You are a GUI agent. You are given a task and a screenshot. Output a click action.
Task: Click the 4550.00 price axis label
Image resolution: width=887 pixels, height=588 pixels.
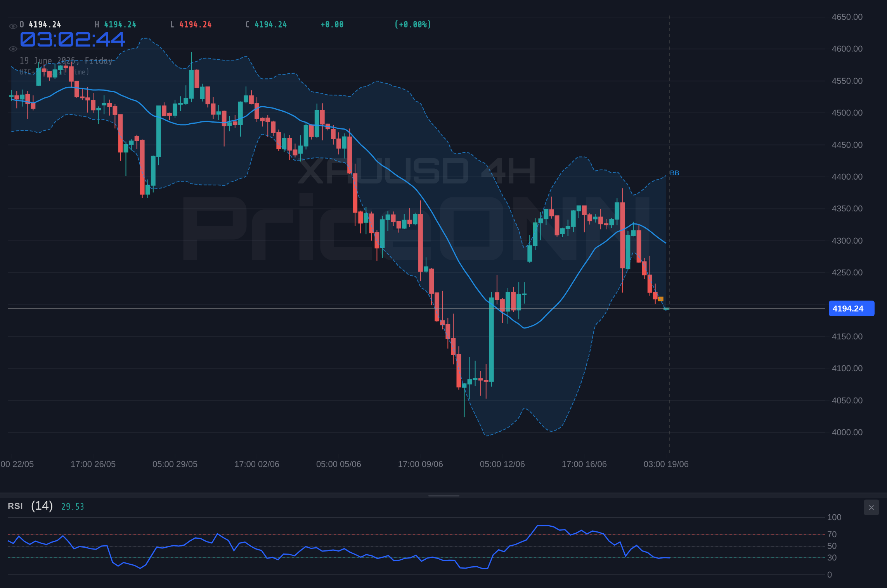coord(847,81)
